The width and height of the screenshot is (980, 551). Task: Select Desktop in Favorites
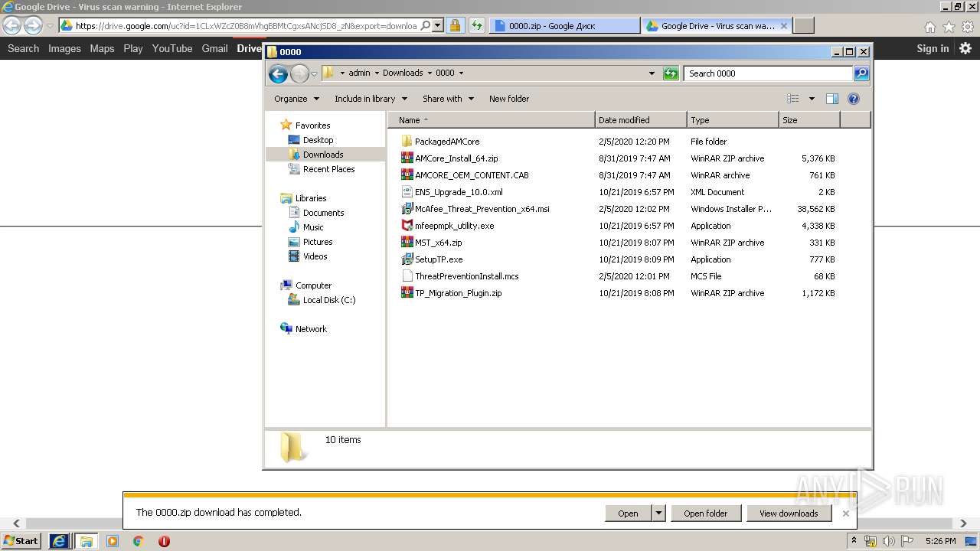(x=318, y=140)
